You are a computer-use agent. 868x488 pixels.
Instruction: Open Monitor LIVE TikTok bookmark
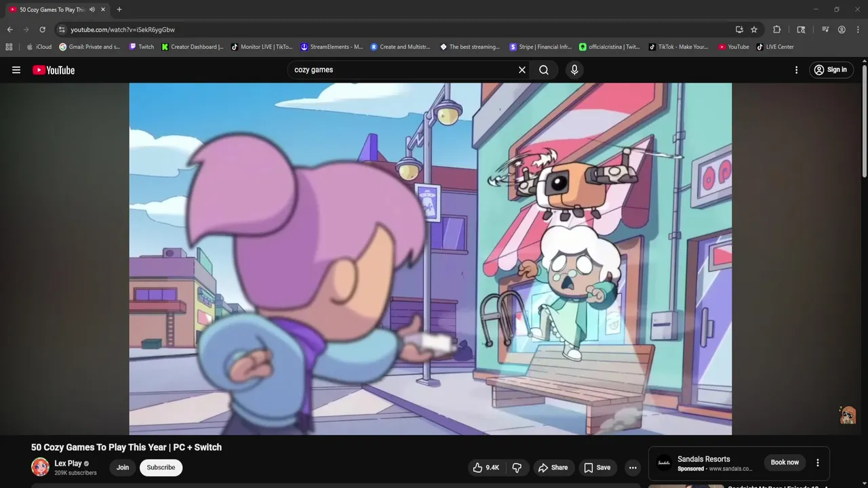(262, 47)
